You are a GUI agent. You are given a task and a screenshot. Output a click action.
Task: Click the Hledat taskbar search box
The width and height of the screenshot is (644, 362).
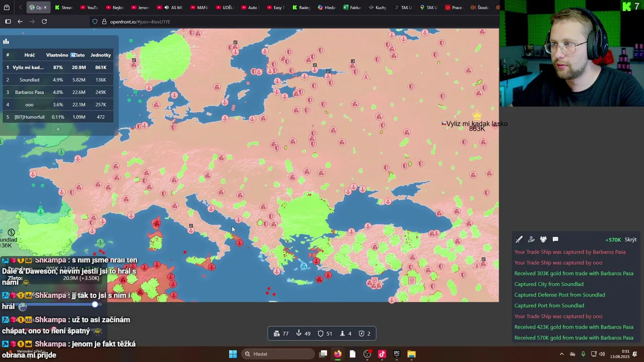(x=277, y=354)
